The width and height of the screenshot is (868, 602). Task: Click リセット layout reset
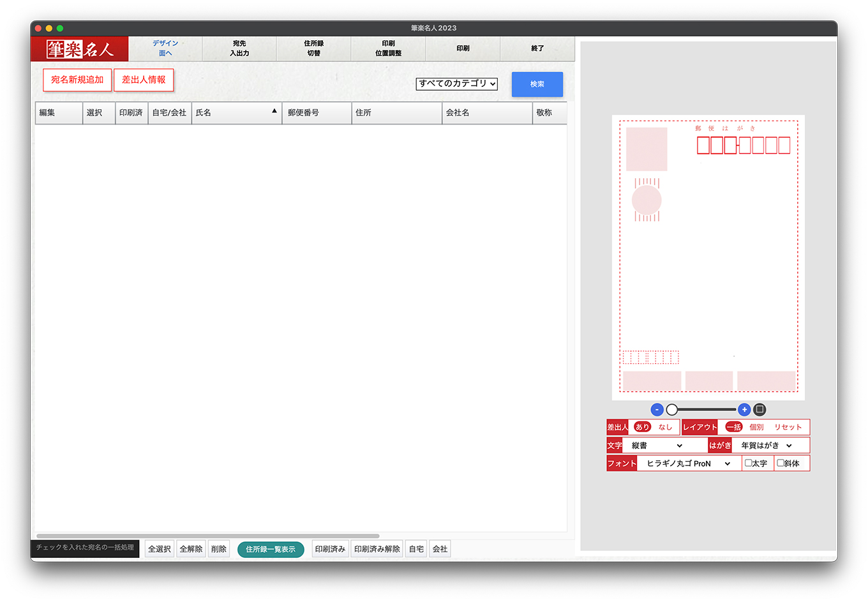[788, 427]
